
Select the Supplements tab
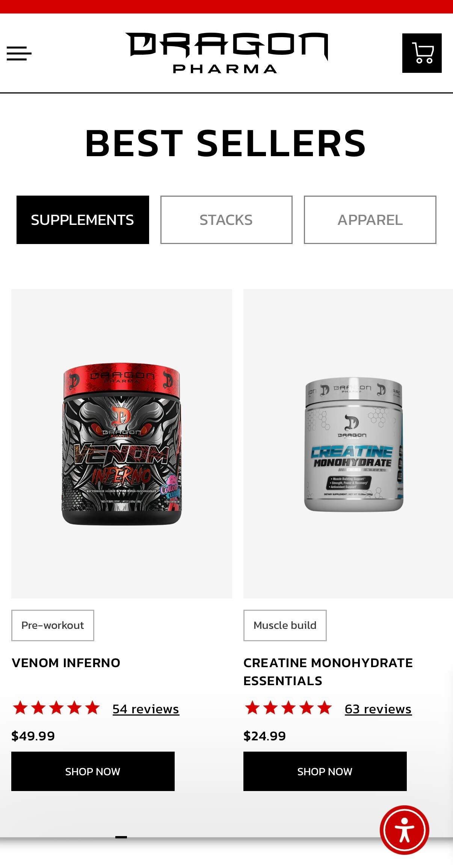tap(83, 220)
